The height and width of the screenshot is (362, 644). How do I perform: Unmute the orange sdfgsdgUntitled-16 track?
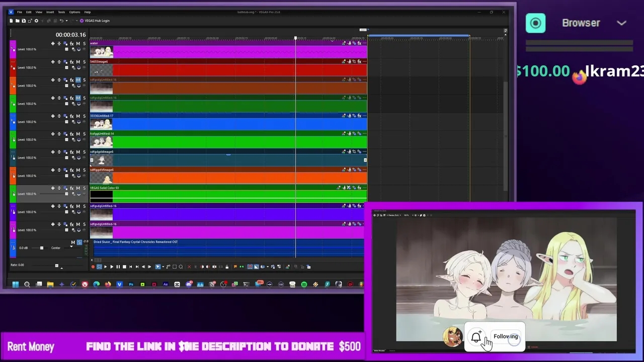click(x=78, y=79)
